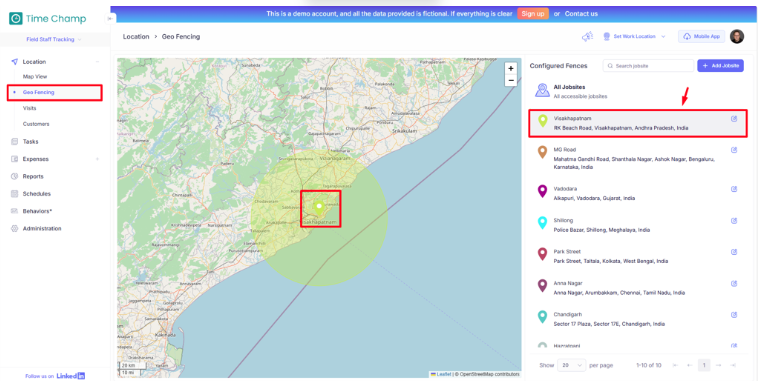Jump to the first page arrow
The height and width of the screenshot is (381, 760).
pos(675,365)
